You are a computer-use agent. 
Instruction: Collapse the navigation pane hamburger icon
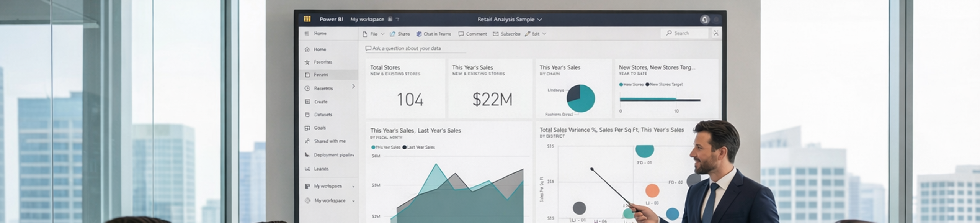[307, 34]
